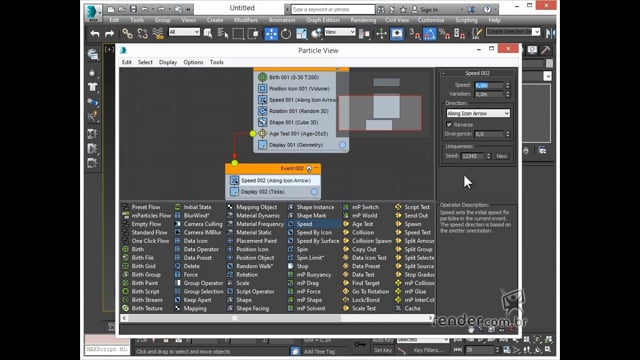Pick Collision test from depot
The height and width of the screenshot is (360, 640).
(363, 232)
